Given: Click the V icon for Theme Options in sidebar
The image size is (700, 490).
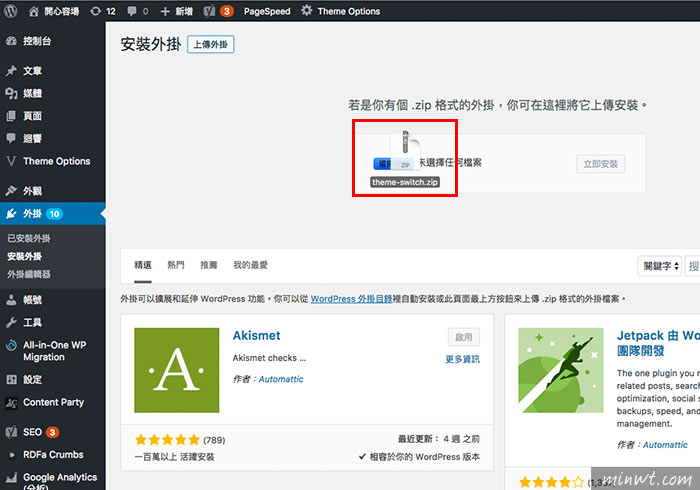Looking at the screenshot, I should (x=11, y=161).
